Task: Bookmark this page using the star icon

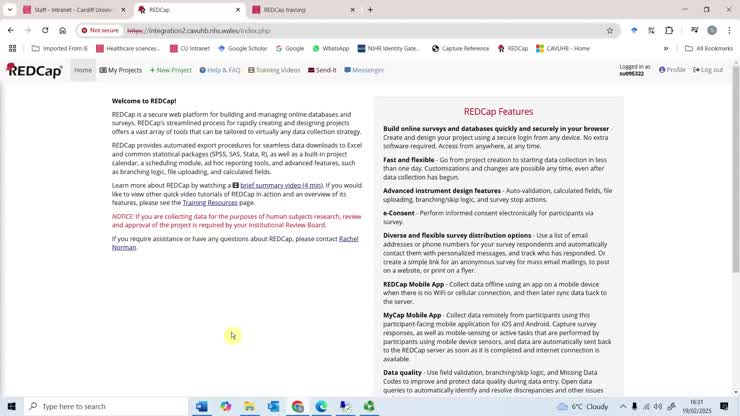Action: tap(610, 30)
